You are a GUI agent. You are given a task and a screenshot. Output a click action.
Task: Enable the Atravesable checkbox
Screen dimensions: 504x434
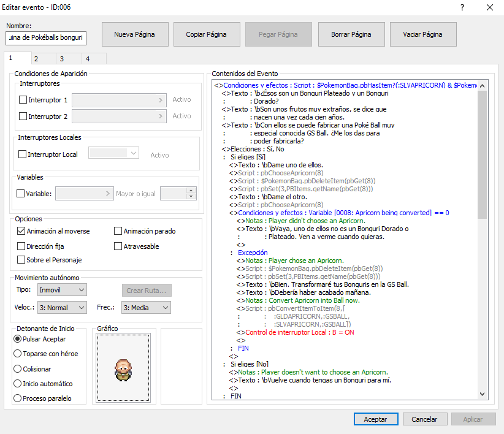(x=118, y=246)
